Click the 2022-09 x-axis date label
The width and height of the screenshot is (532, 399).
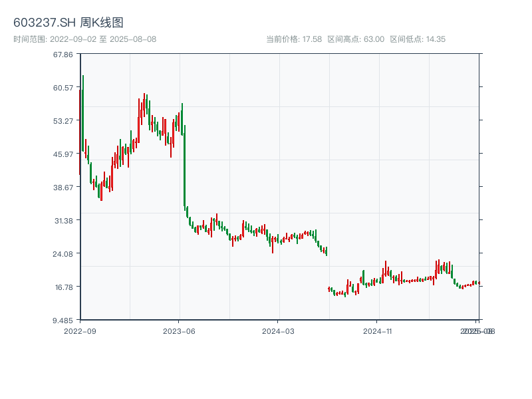(x=80, y=331)
